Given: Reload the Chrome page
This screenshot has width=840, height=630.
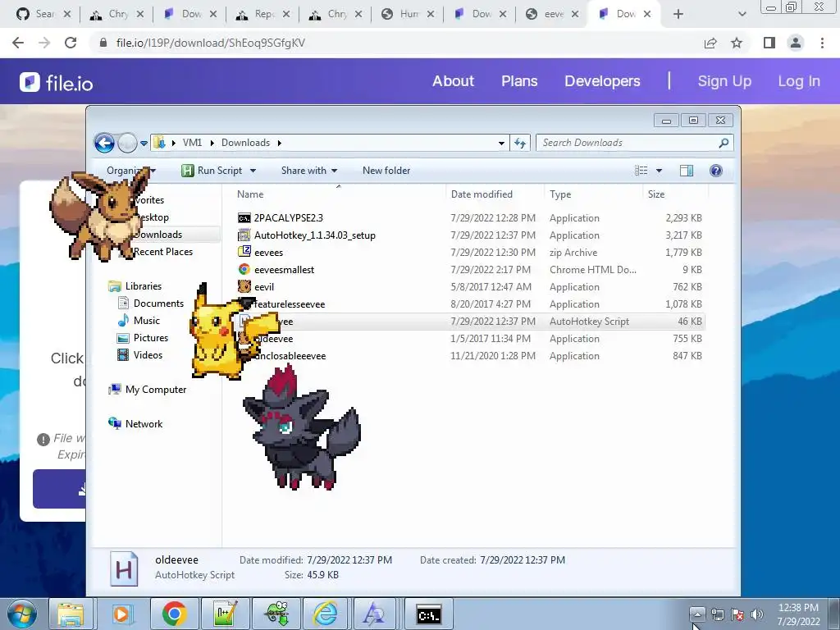Looking at the screenshot, I should tap(71, 43).
